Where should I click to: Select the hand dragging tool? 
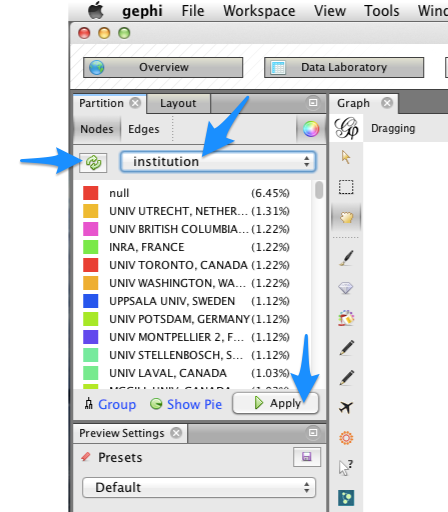[346, 218]
